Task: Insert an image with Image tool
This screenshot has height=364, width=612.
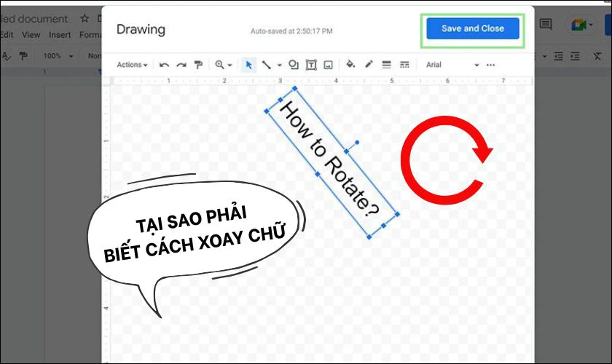Action: (x=329, y=65)
